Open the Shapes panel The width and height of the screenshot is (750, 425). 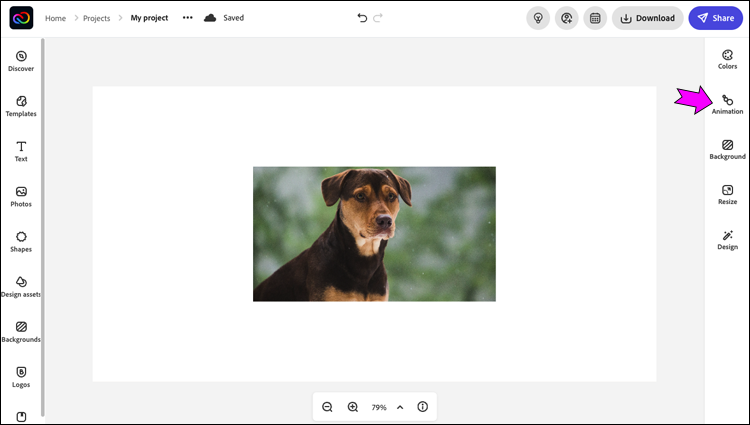coord(21,240)
